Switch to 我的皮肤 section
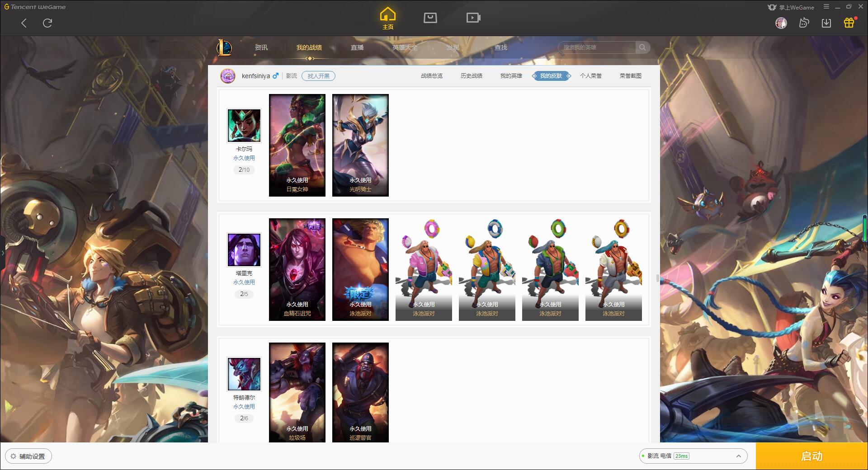 (551, 76)
